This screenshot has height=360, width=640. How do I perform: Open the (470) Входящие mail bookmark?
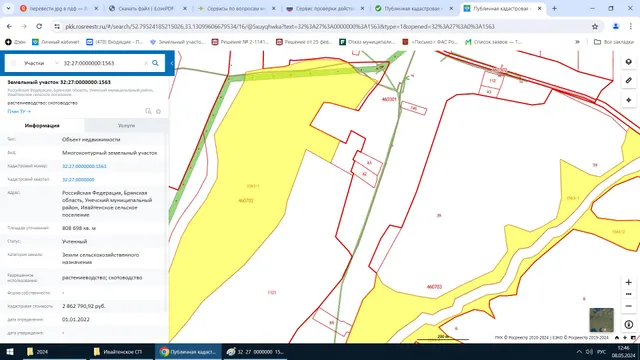coord(114,42)
